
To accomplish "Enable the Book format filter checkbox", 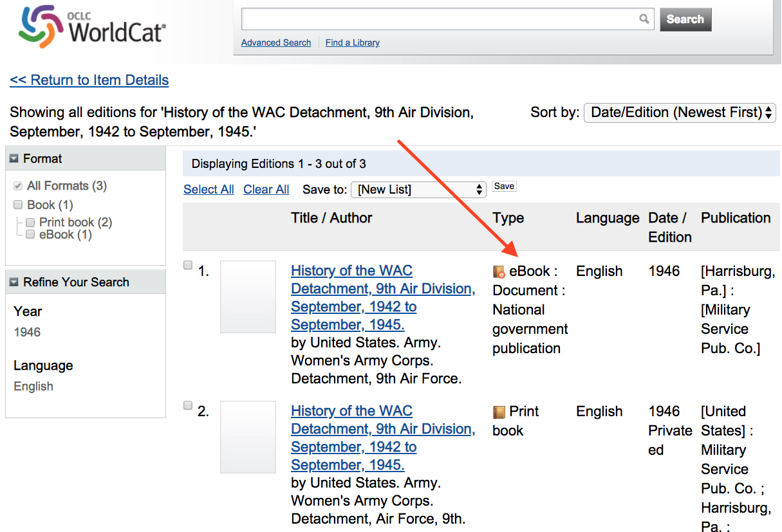I will pyautogui.click(x=18, y=205).
